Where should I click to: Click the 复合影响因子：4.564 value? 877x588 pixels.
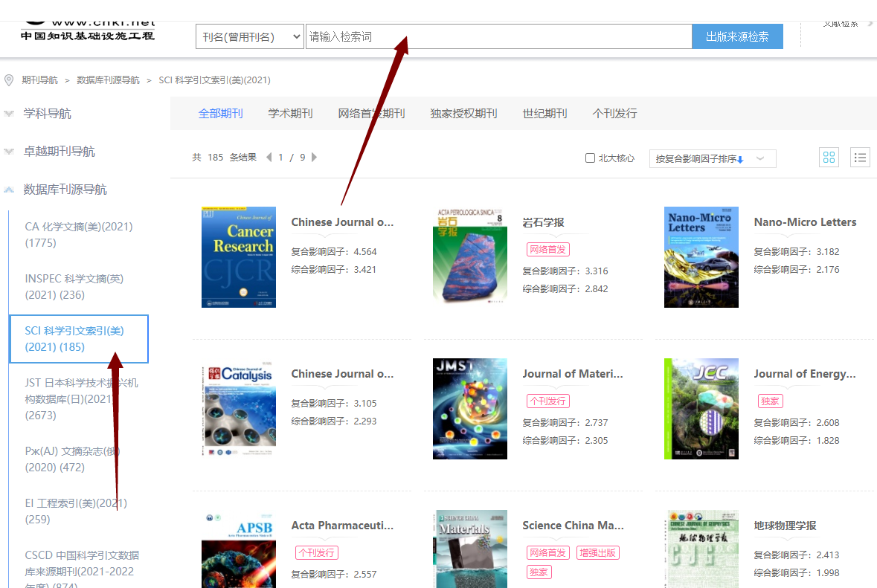tap(334, 251)
